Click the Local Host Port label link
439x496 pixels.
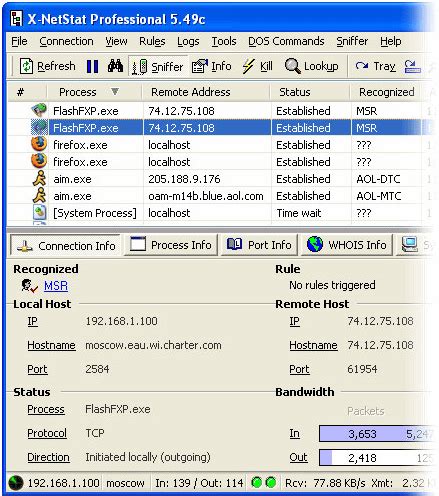[x=37, y=369]
